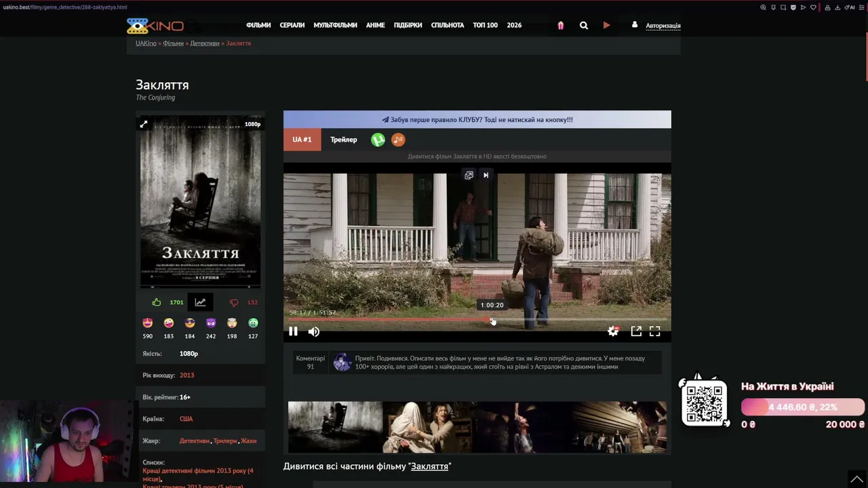Image resolution: width=868 pixels, height=488 pixels.
Task: Click the orange soundtrack music icon
Action: click(x=398, y=140)
